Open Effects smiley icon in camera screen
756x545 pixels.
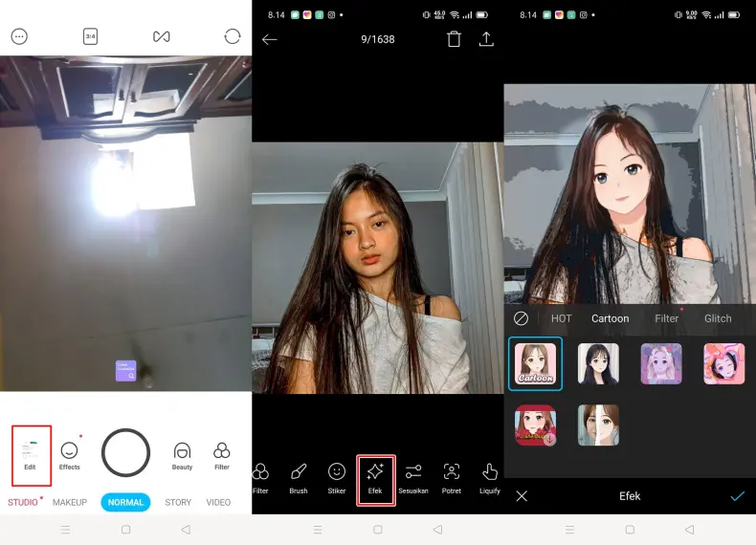tap(70, 455)
